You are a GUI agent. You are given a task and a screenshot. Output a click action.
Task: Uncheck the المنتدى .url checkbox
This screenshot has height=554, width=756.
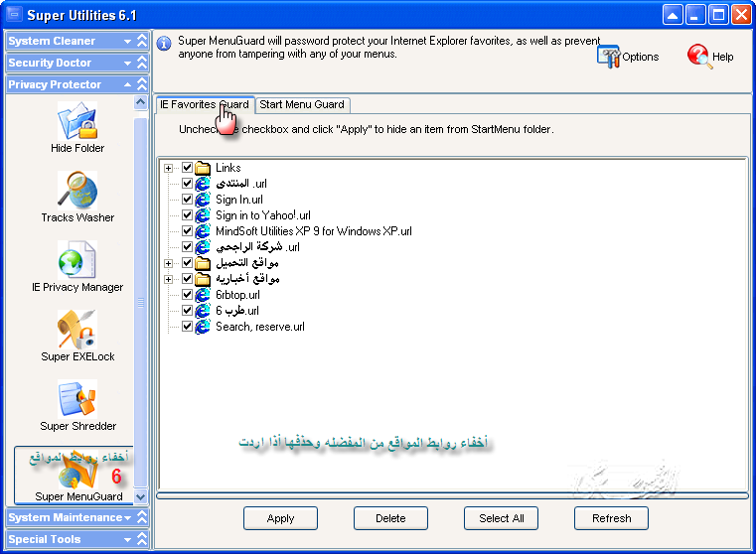click(x=188, y=184)
